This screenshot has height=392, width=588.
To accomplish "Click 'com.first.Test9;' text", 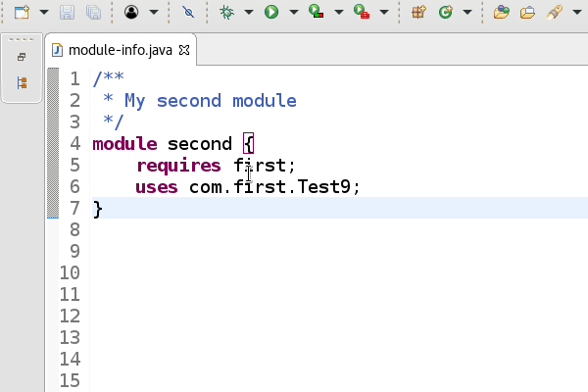I will tap(274, 187).
